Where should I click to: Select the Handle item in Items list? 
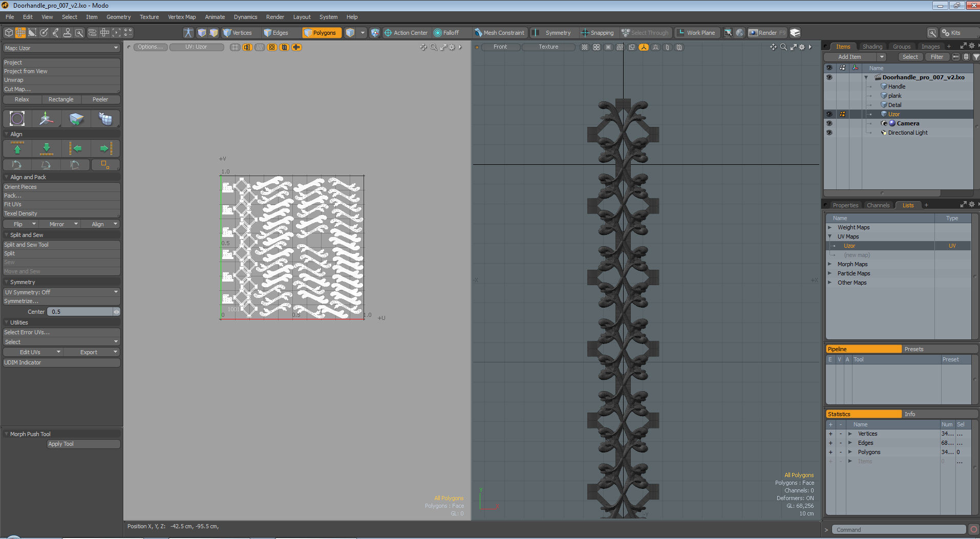coord(897,87)
